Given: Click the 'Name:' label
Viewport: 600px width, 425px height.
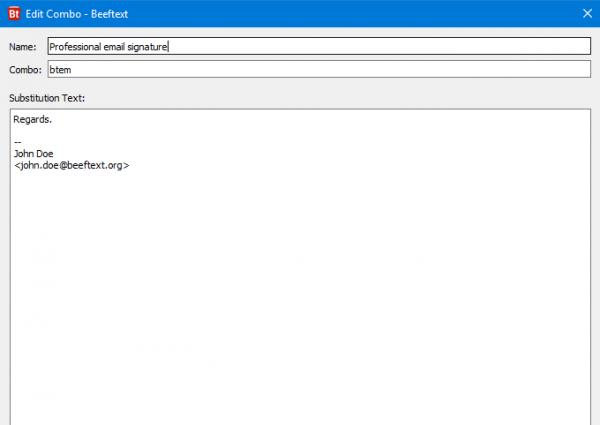Looking at the screenshot, I should point(23,47).
